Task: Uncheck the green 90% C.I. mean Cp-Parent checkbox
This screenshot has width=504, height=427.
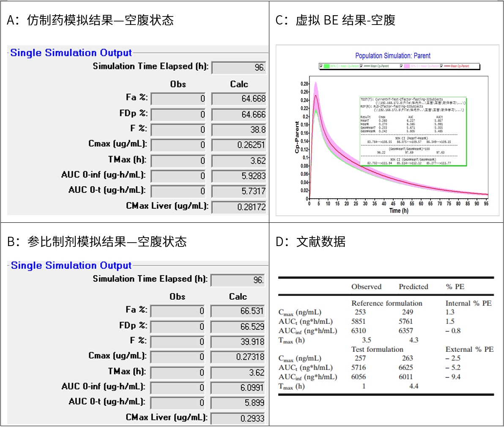Action: pyautogui.click(x=321, y=66)
